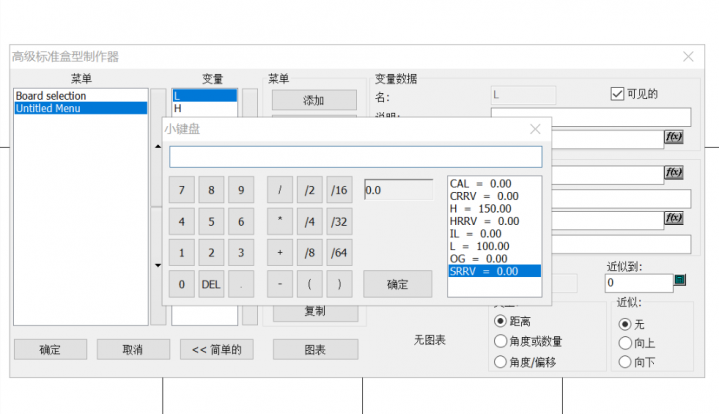Click the << 简单的 button
This screenshot has width=719, height=414.
216,350
